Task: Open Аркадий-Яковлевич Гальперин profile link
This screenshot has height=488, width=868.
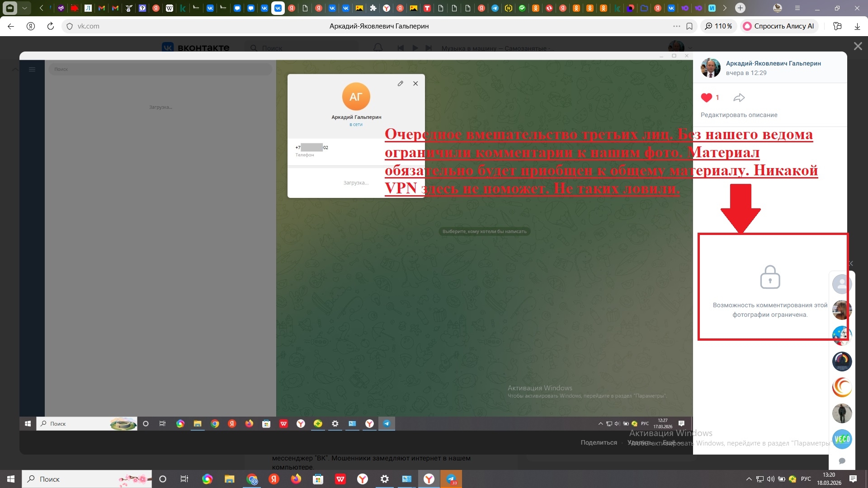Action: click(x=773, y=63)
